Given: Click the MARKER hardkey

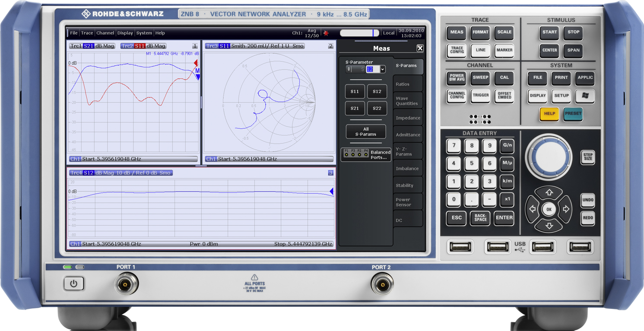Looking at the screenshot, I should pos(504,50).
